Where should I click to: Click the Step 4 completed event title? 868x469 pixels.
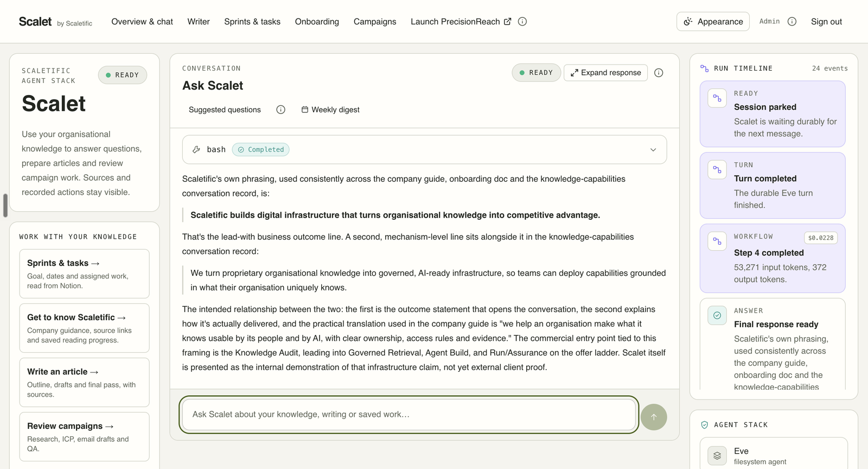click(x=769, y=253)
